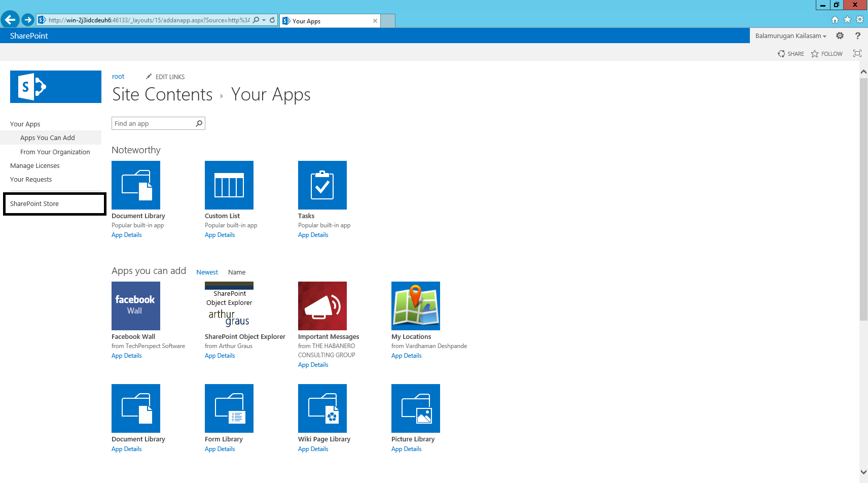868x483 pixels.
Task: Click the Tasks tile icon
Action: pyautogui.click(x=322, y=185)
